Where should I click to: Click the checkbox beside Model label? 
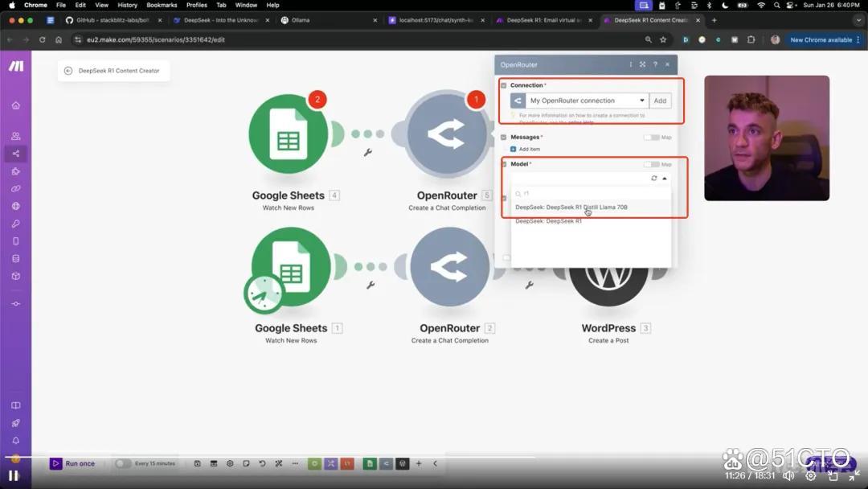pos(504,165)
